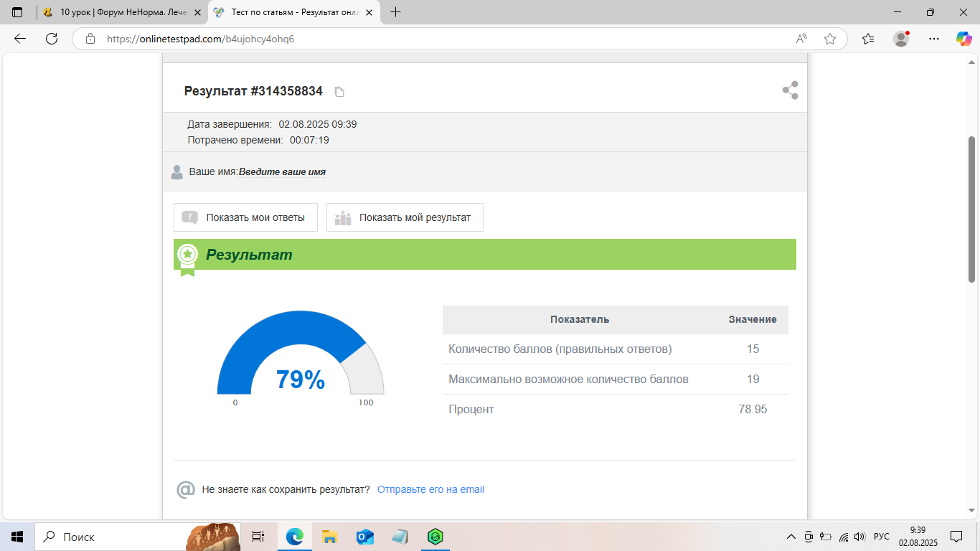Click the page vertical scrollbar thumb
The height and width of the screenshot is (551, 980).
pos(972,209)
